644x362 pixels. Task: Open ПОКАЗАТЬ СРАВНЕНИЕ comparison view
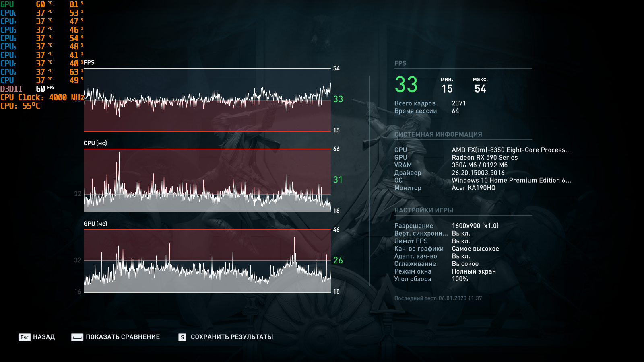click(x=123, y=337)
